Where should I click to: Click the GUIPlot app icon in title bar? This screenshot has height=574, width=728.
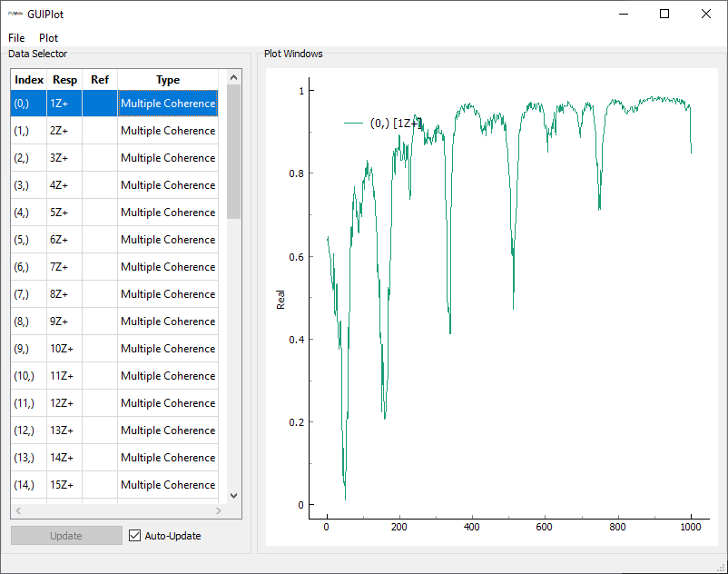tap(15, 15)
